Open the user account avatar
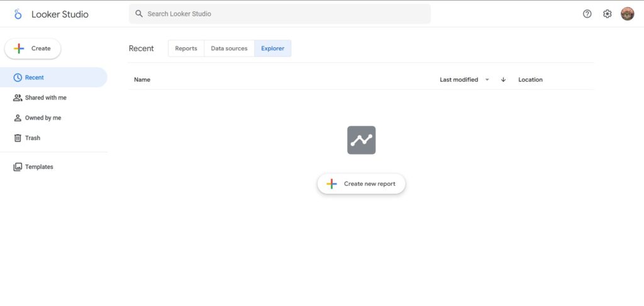 point(628,14)
